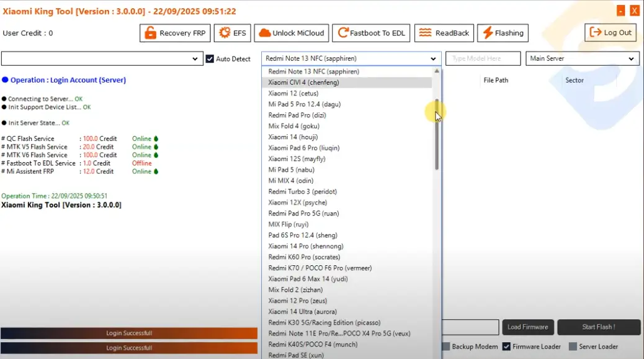
Task: Open the Main Server dropdown
Action: (x=632, y=58)
